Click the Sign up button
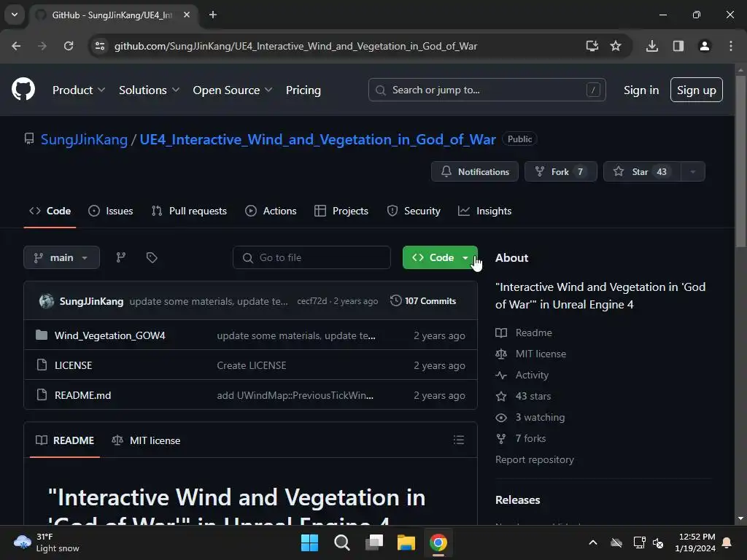 (697, 90)
